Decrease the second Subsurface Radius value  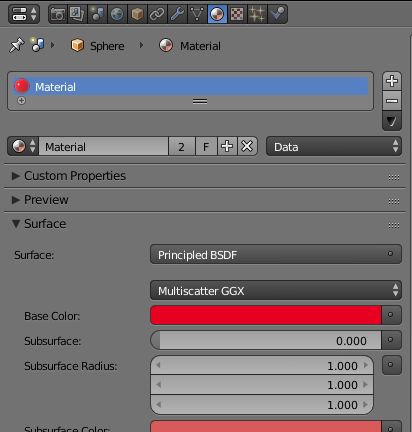pyautogui.click(x=159, y=385)
